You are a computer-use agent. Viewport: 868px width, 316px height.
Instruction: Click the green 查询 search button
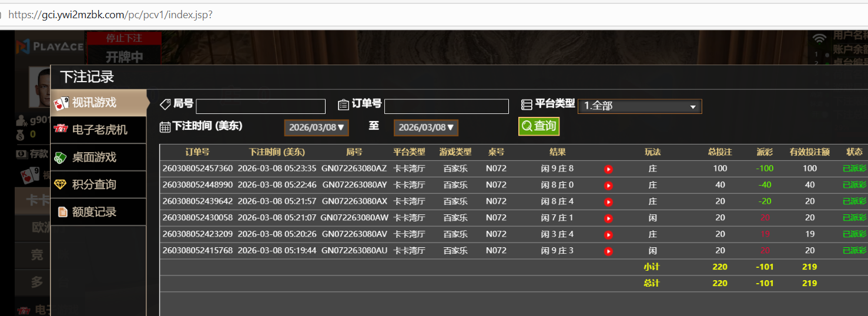pyautogui.click(x=538, y=126)
